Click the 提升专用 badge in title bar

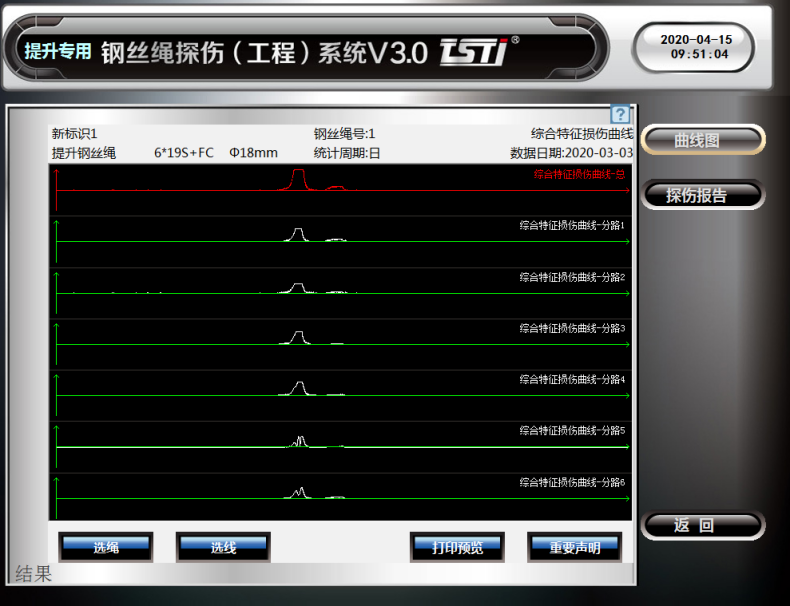[x=58, y=51]
